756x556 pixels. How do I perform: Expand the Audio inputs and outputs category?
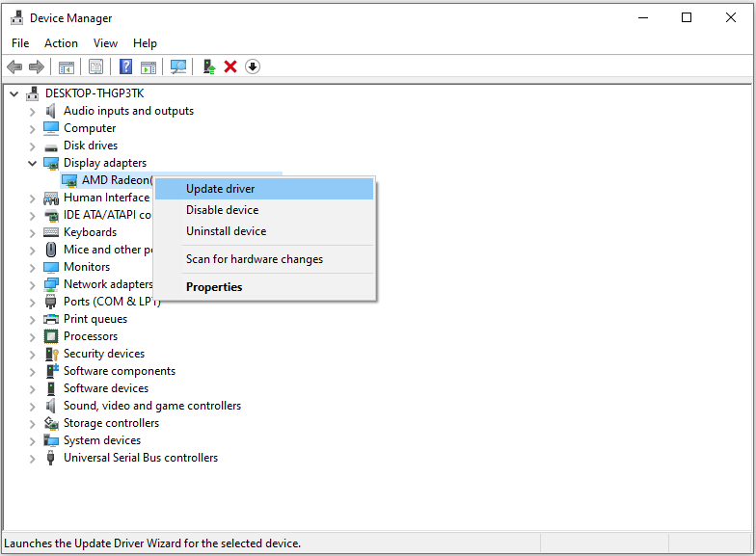coord(32,112)
